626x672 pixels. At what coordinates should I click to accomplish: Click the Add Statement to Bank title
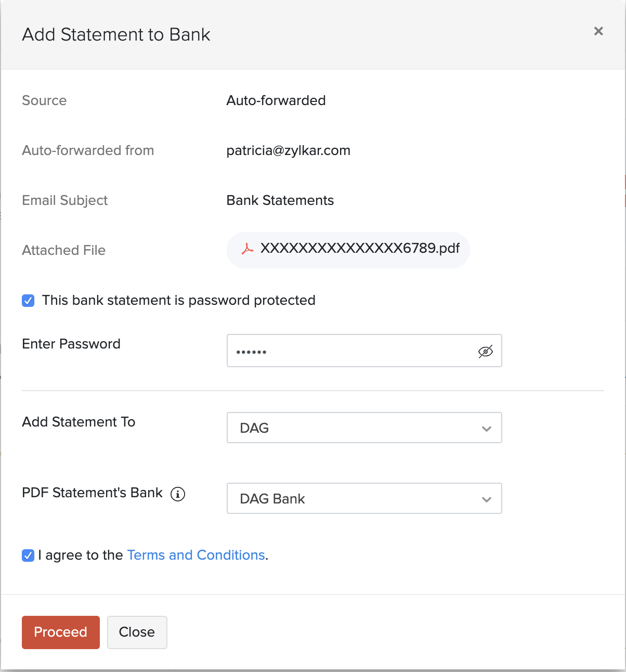click(x=115, y=34)
